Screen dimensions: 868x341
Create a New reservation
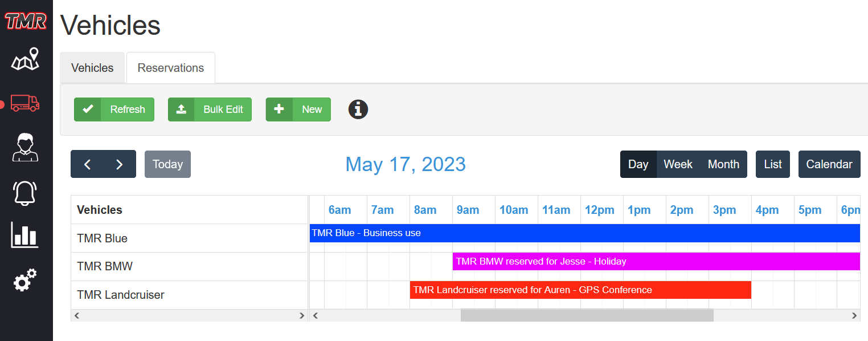click(298, 109)
